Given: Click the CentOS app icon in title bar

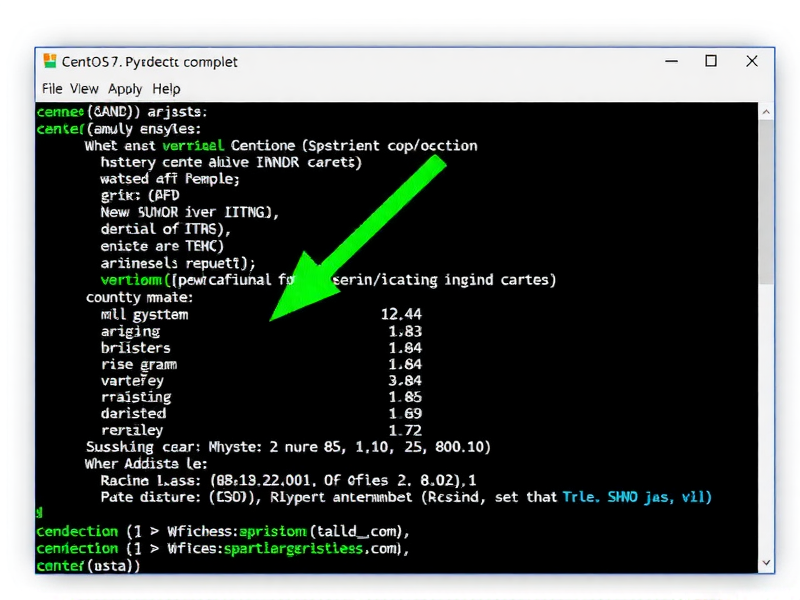Looking at the screenshot, I should click(50, 61).
